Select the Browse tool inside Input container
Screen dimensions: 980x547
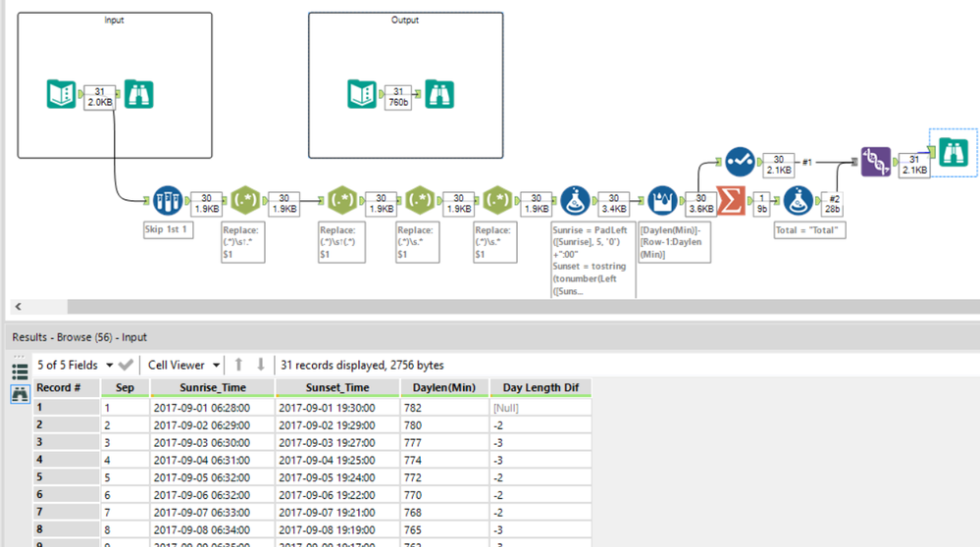click(x=138, y=94)
